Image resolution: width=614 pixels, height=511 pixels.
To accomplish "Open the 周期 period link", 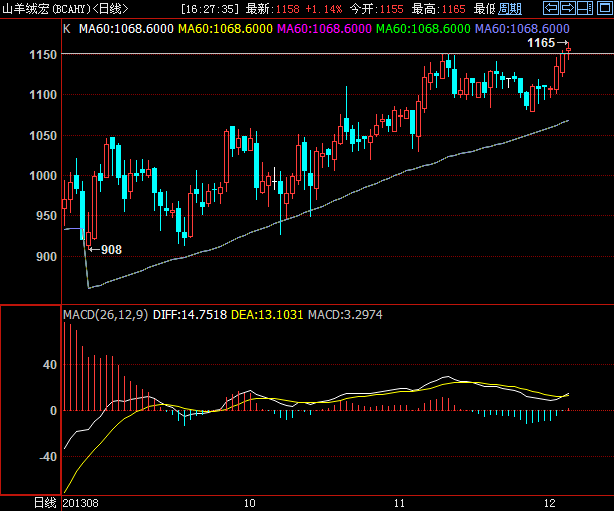I will 509,9.
